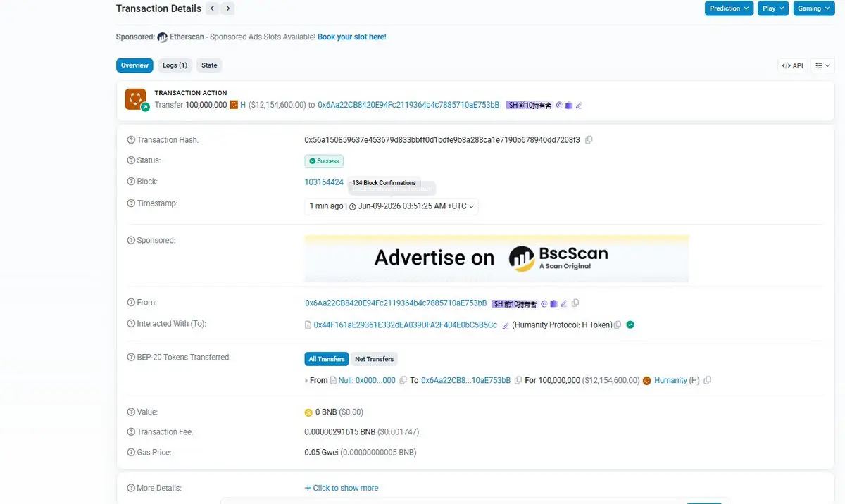Click the 0.05 Gwei gas price value
The image size is (845, 504).
tap(321, 453)
